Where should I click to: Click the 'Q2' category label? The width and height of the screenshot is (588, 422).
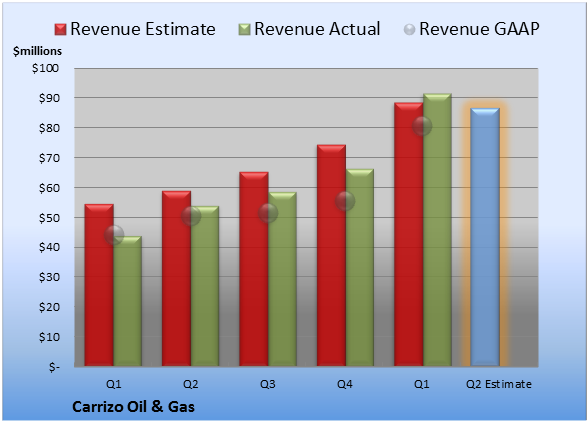(190, 384)
